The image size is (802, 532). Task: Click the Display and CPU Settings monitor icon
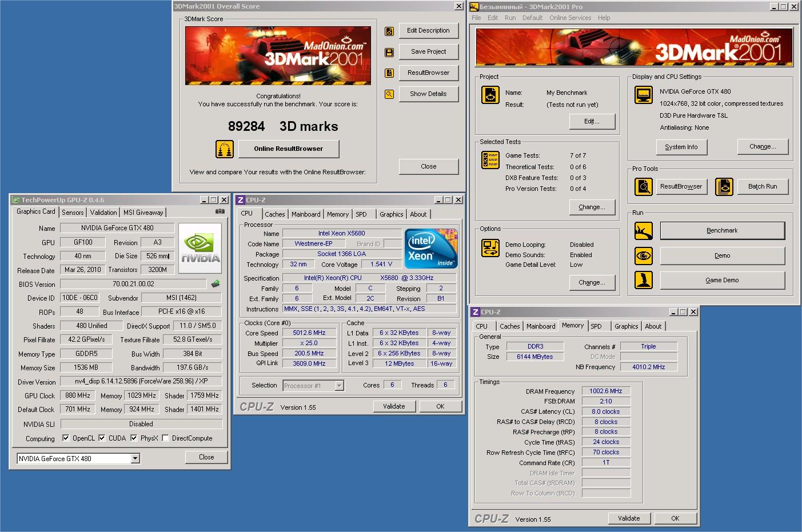pyautogui.click(x=644, y=95)
